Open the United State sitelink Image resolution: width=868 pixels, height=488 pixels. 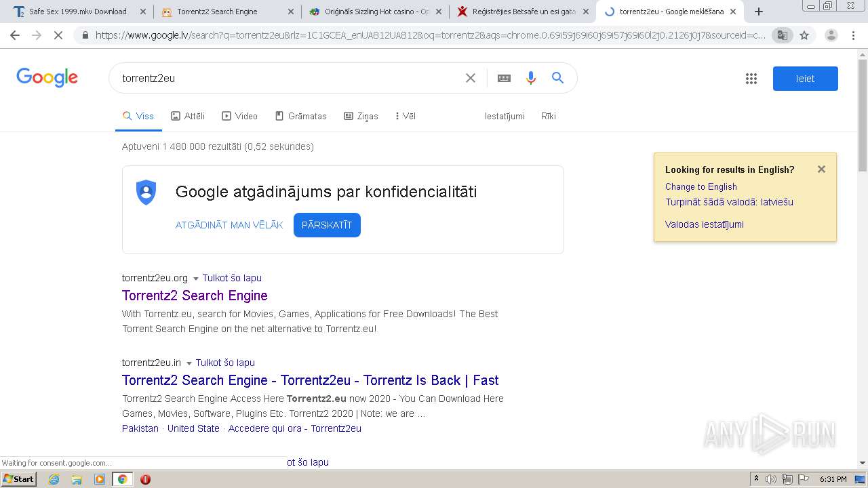click(x=193, y=428)
